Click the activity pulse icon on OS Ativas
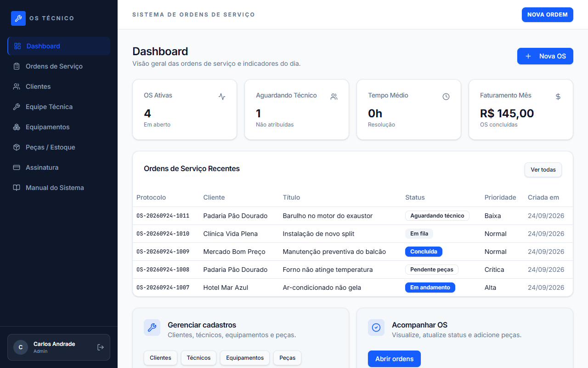The height and width of the screenshot is (368, 588). point(222,97)
